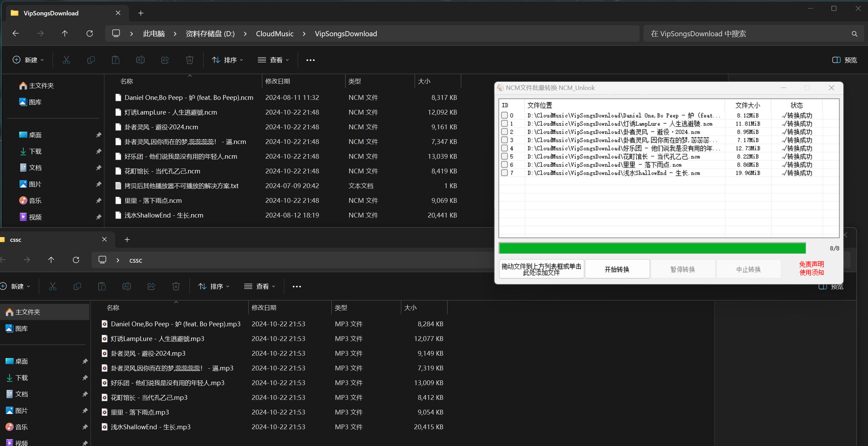Click the delete trash icon in top Explorer toolbar

[x=189, y=60]
